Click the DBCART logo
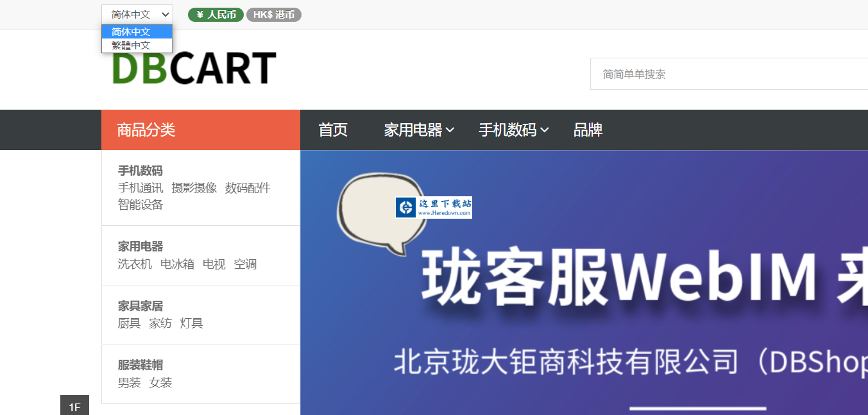This screenshot has height=415, width=868. click(x=194, y=69)
